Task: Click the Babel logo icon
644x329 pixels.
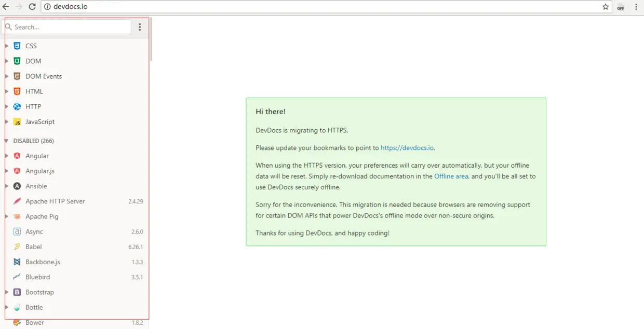Action: [17, 246]
